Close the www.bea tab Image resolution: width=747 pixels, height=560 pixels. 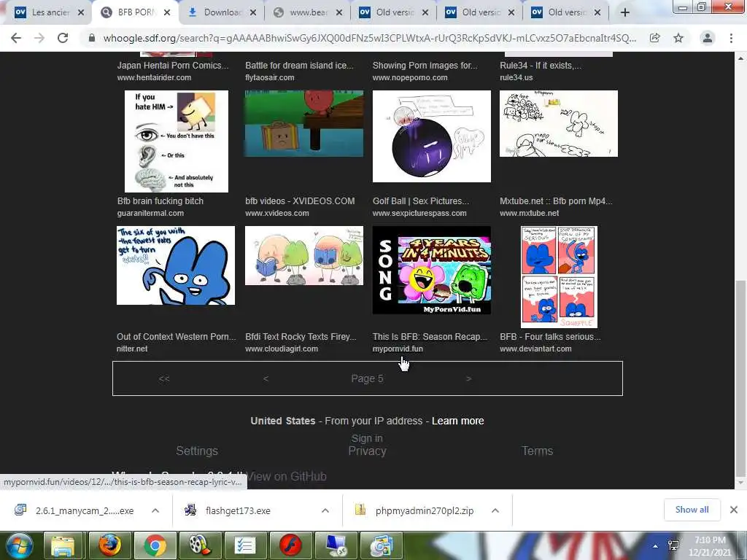[x=338, y=13]
